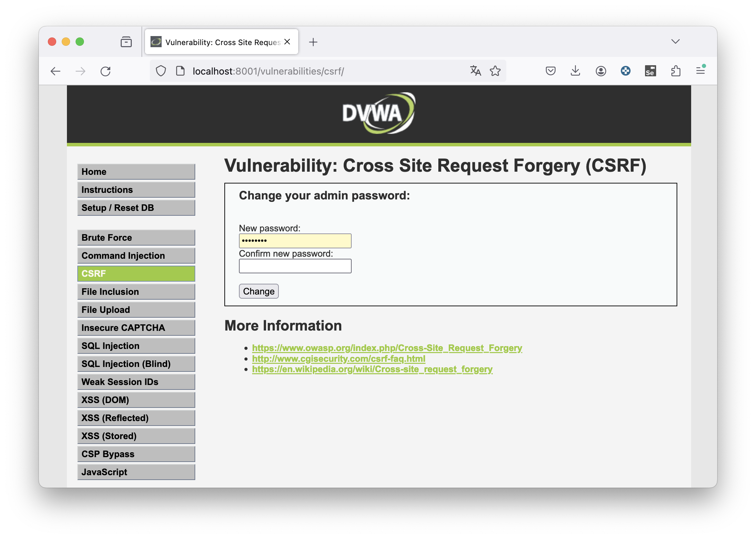756x539 pixels.
Task: Open the Firefox View button
Action: (126, 42)
